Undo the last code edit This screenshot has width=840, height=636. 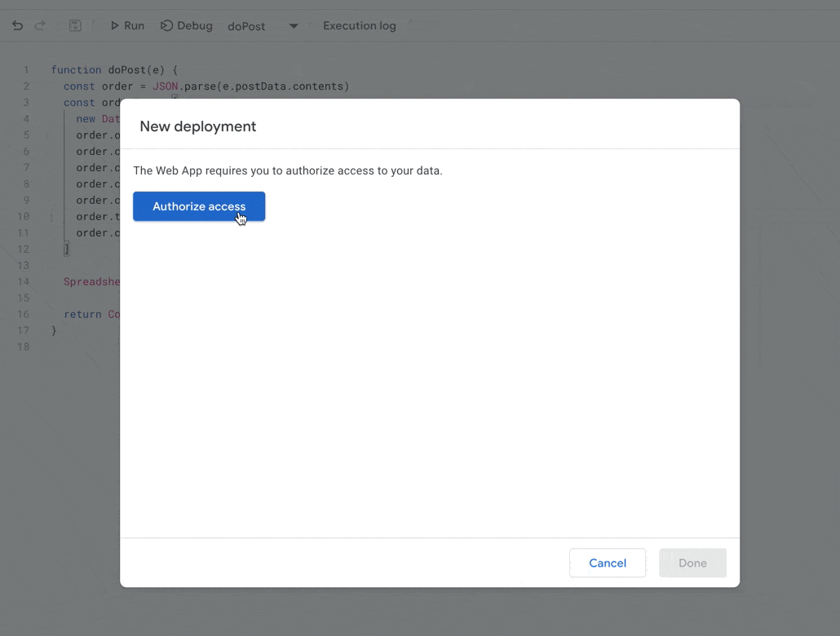17,25
